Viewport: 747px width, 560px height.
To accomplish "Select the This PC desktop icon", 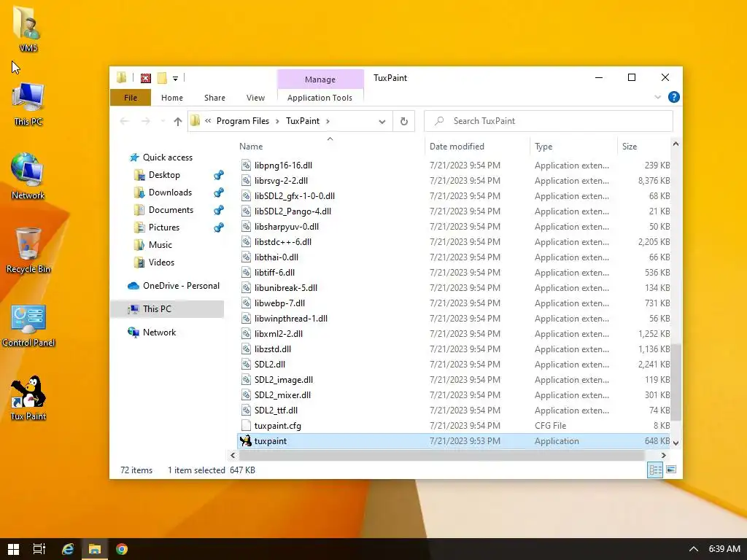I will tap(28, 104).
